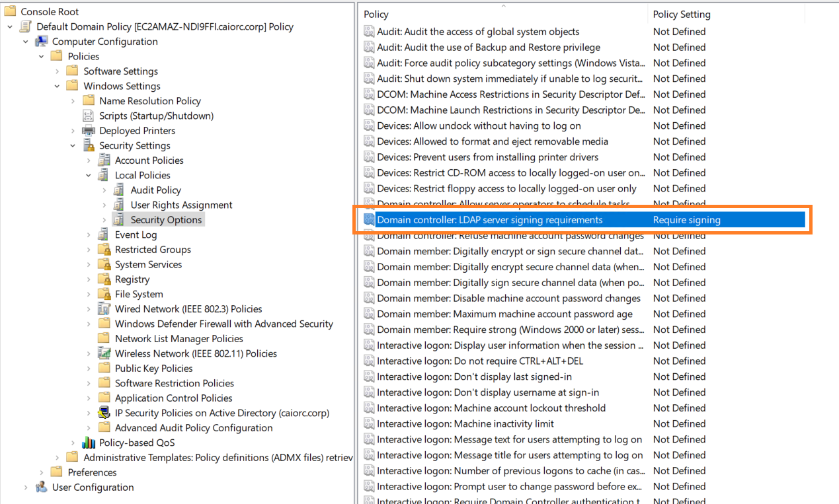Select Devices: Allow undock without having to log on
The height and width of the screenshot is (504, 839).
(x=479, y=126)
